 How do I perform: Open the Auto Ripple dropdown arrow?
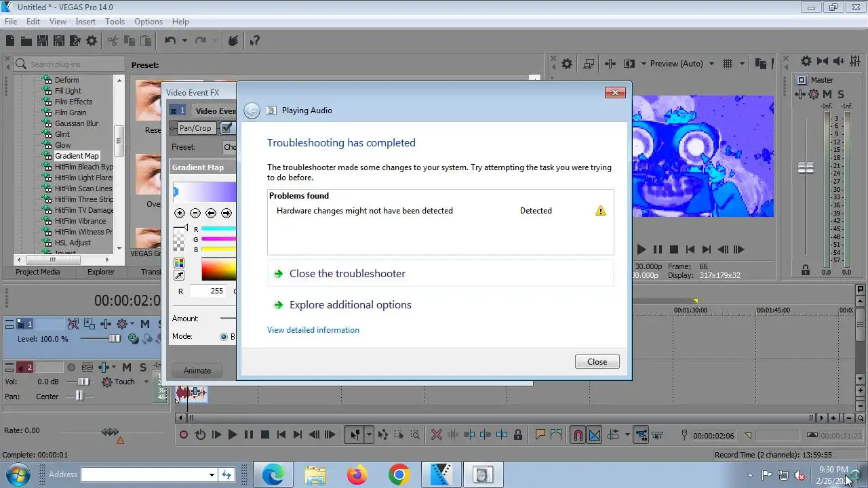point(627,435)
